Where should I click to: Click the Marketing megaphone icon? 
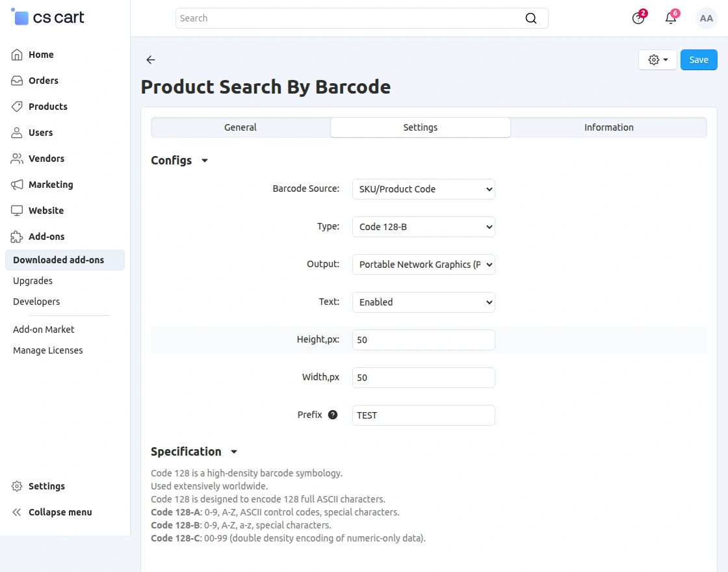click(x=17, y=185)
